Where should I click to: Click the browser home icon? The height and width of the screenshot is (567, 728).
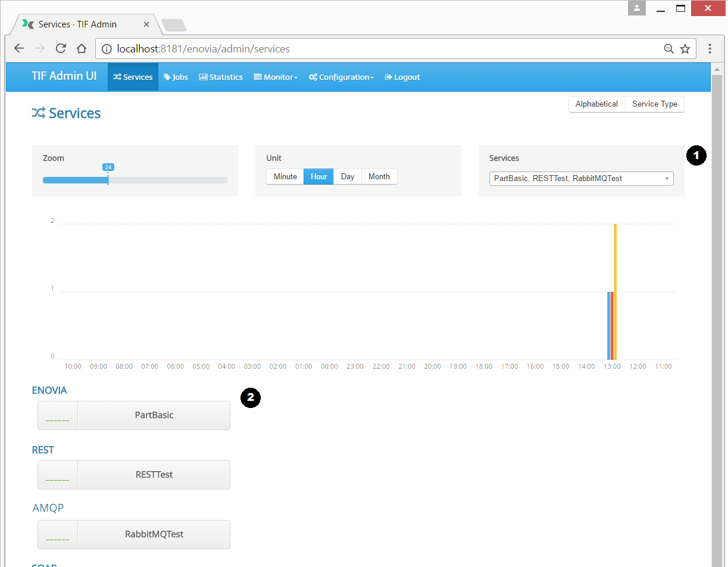(82, 49)
